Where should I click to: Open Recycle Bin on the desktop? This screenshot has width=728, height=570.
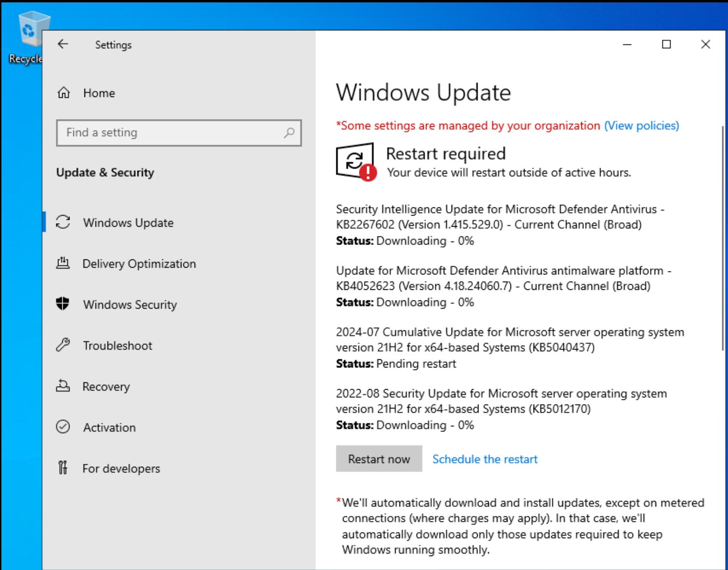29,39
